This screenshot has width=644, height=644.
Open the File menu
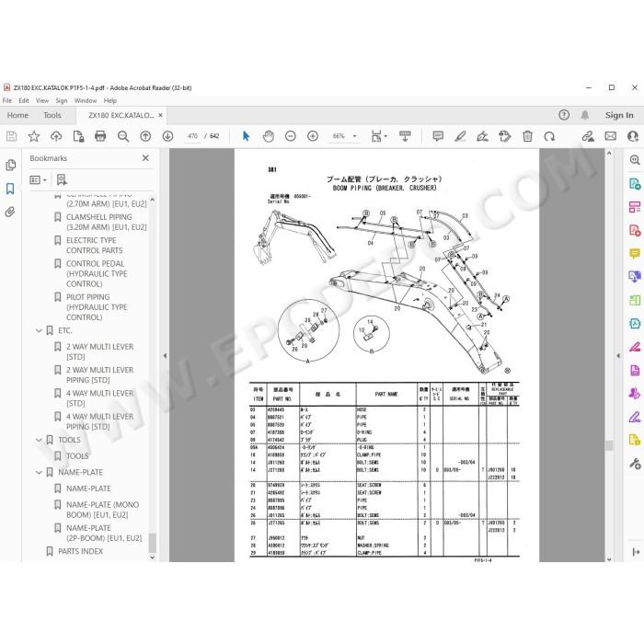click(x=7, y=100)
